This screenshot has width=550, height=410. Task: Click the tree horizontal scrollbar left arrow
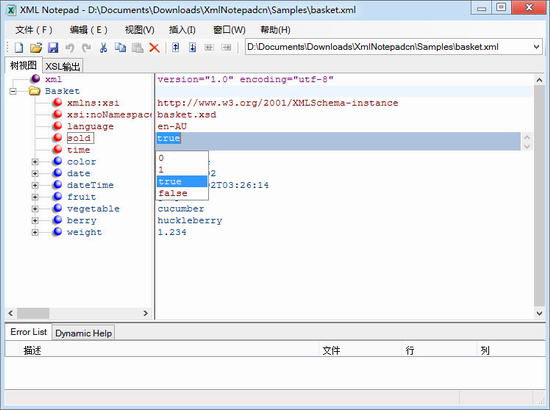(11, 313)
